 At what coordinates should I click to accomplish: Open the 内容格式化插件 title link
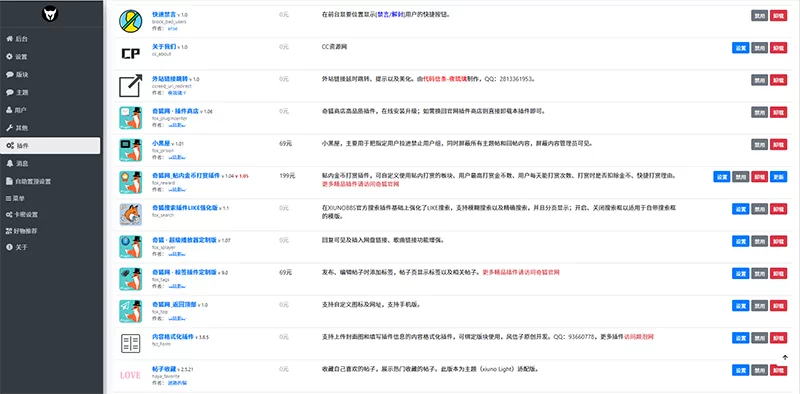click(x=172, y=336)
